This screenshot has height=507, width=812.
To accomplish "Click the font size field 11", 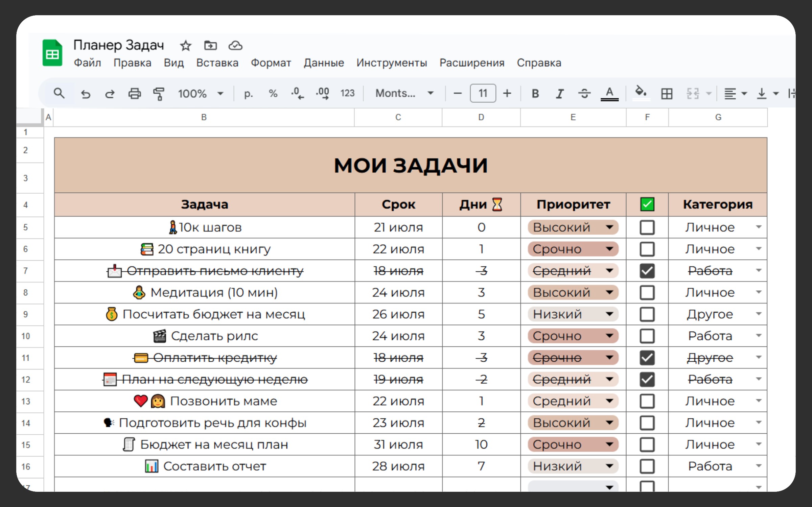I will tap(483, 93).
